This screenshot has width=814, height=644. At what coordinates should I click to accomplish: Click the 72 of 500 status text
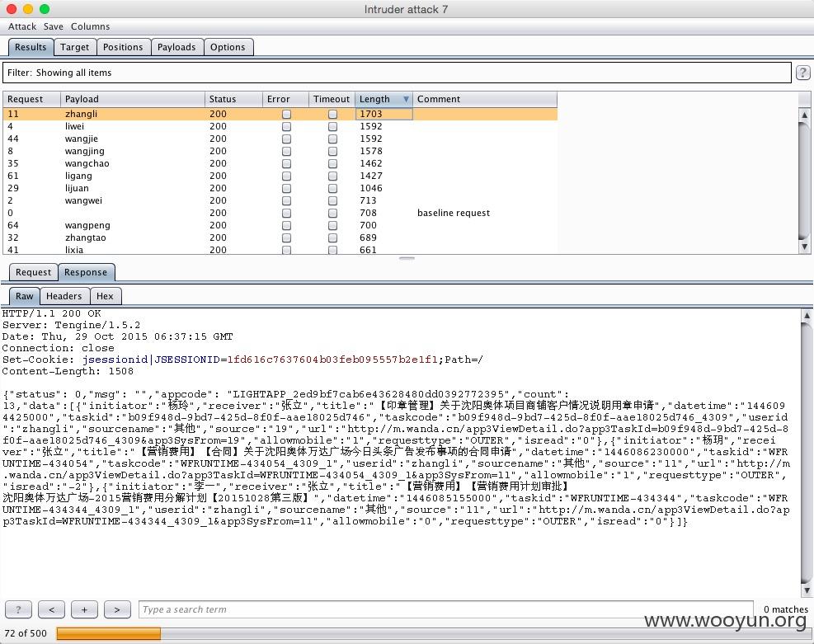[x=26, y=633]
